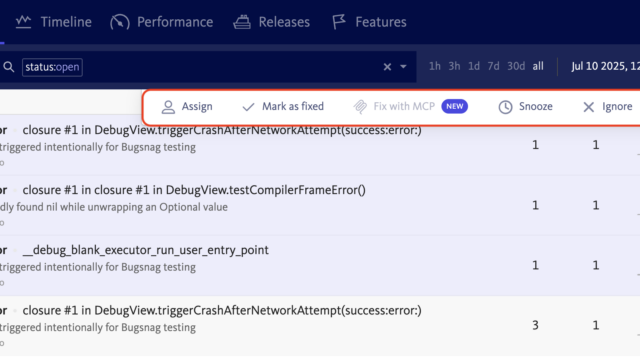Click event count 3 in last row
This screenshot has height=360, width=640.
(535, 325)
